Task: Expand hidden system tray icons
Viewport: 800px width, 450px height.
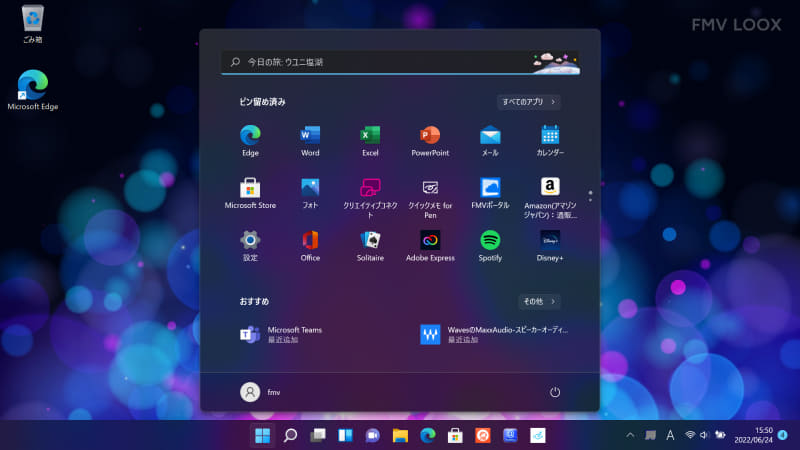Action: (630, 435)
